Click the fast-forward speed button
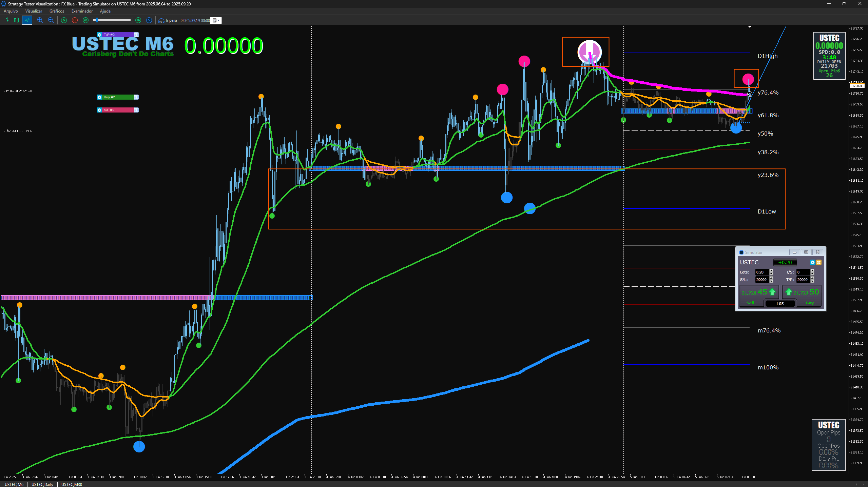868x487 pixels. point(138,20)
